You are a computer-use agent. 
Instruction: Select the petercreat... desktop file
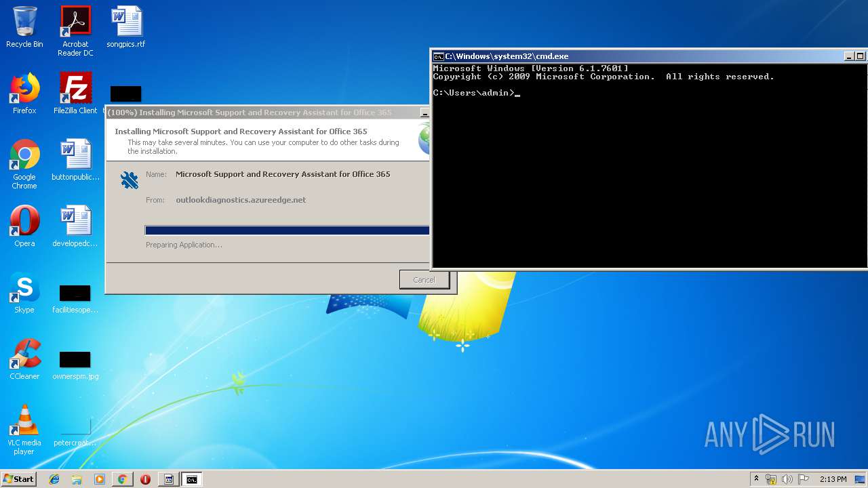pyautogui.click(x=75, y=431)
